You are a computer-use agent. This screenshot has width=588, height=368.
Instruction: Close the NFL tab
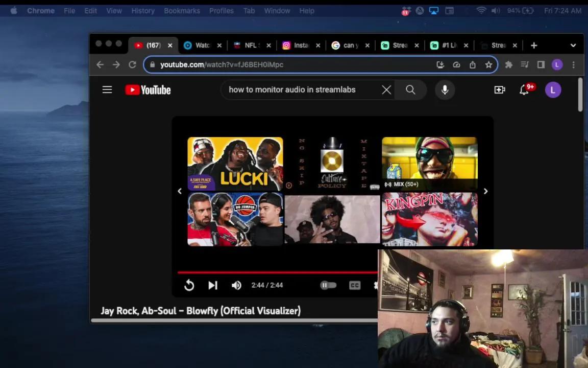(268, 45)
